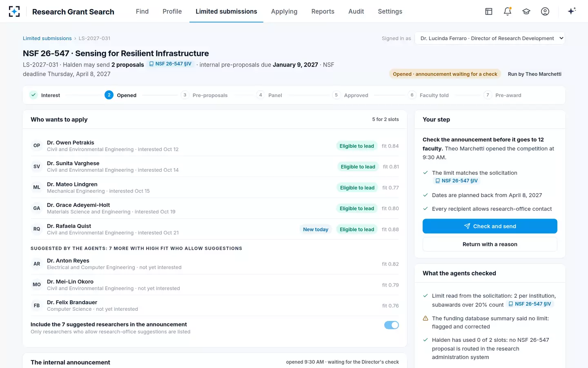Click the warning icon beside funding database note
The image size is (588, 368).
425,318
